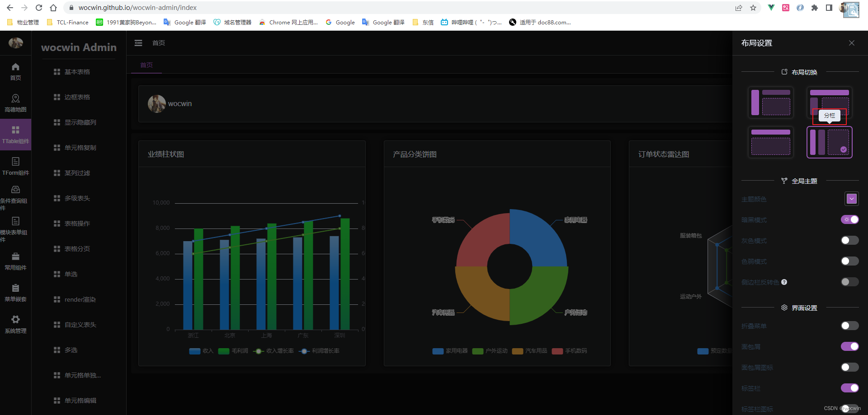Toggle the 家用电器 legend in pie chart
This screenshot has width=868, height=415.
coord(450,351)
